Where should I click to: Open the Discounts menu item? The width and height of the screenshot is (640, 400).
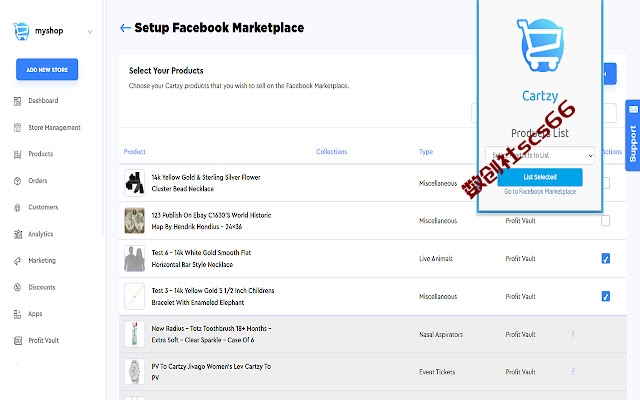[42, 287]
